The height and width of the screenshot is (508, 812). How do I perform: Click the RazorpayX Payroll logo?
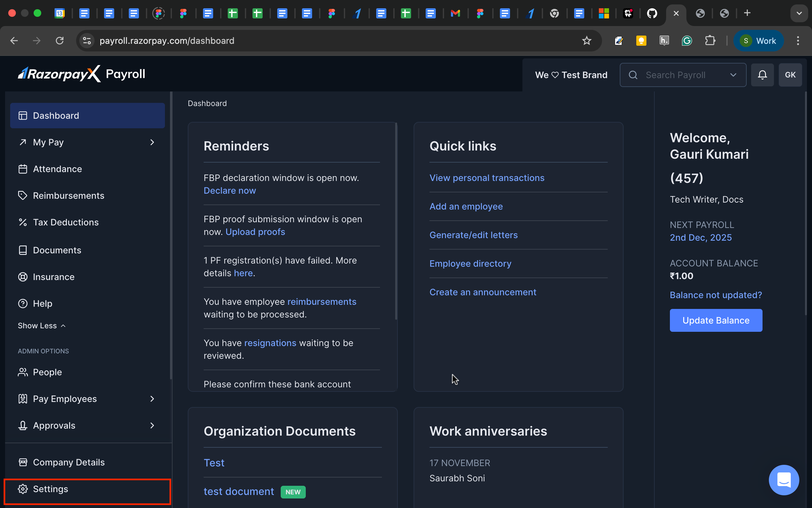point(82,74)
